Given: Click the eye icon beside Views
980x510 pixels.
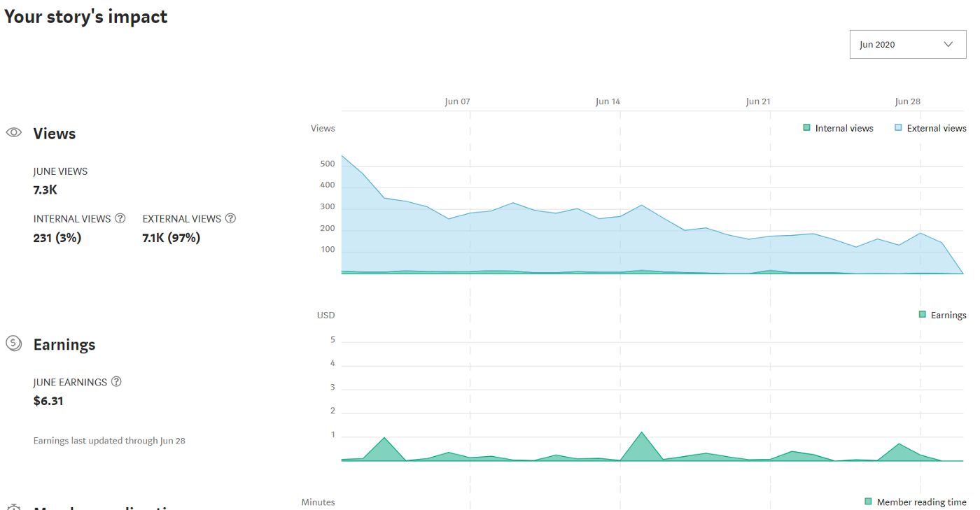Looking at the screenshot, I should pyautogui.click(x=14, y=133).
